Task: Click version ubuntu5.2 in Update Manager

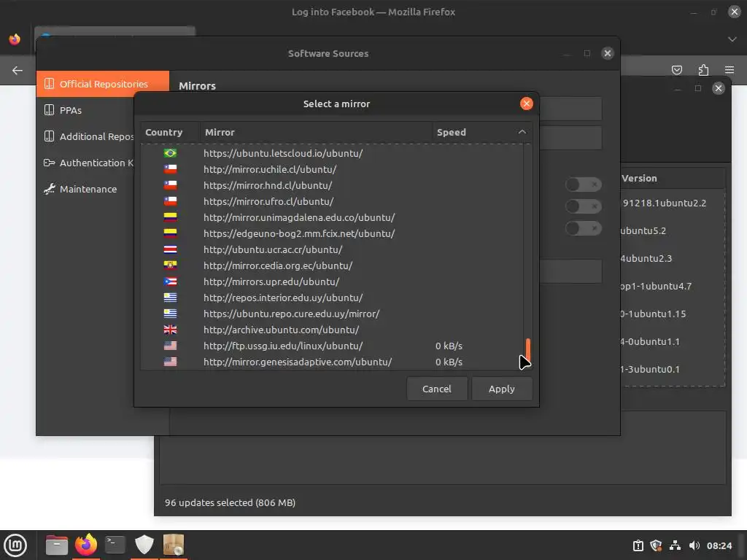Action: pos(643,231)
